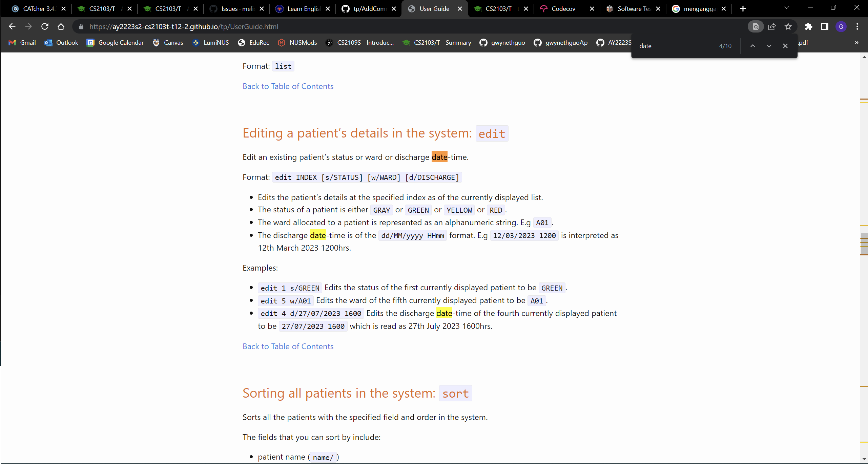Screen dimensions: 868x464
Task: Open the Extensions puzzle icon
Action: 809,26
